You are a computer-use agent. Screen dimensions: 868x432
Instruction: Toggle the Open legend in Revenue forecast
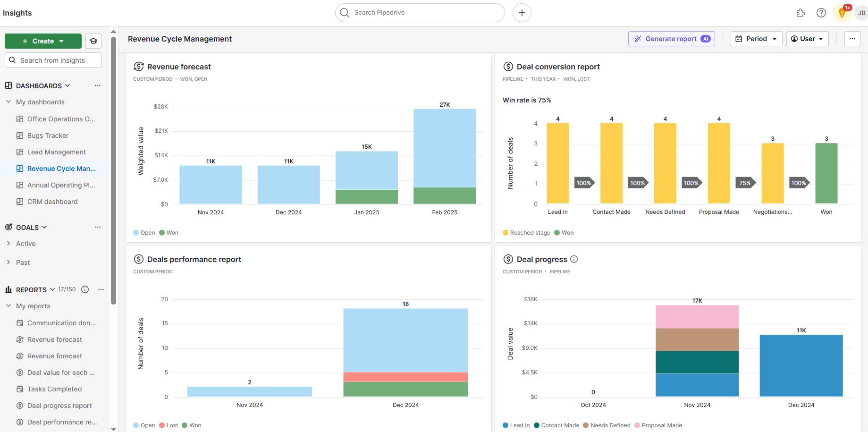click(x=144, y=233)
